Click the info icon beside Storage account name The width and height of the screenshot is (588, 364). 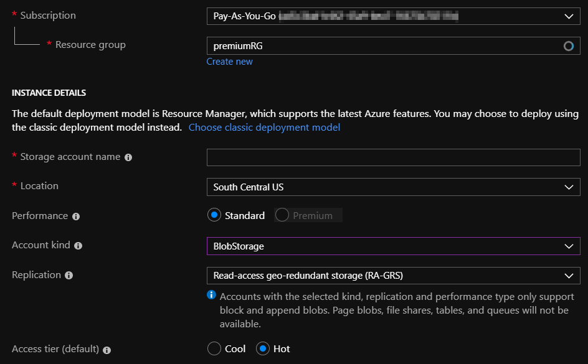click(x=128, y=157)
